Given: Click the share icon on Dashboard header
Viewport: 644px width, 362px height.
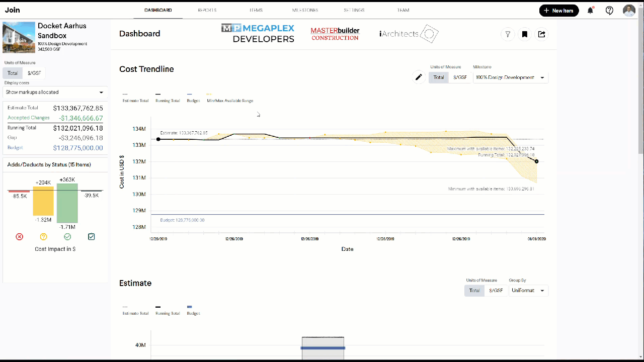Looking at the screenshot, I should pyautogui.click(x=541, y=34).
